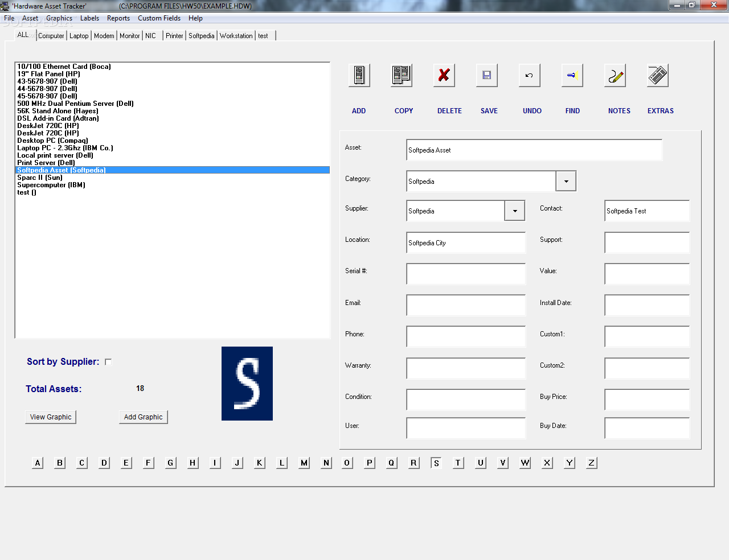Click the COPY asset icon
Screen dimensions: 729x560
(x=402, y=75)
